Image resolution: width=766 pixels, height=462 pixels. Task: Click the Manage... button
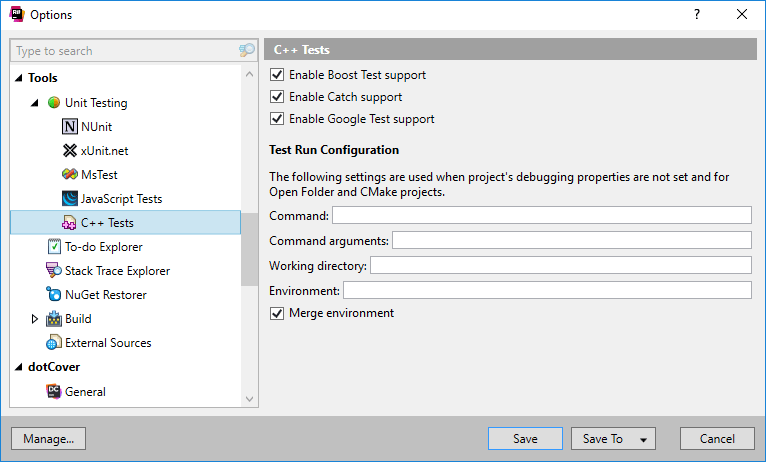[x=48, y=439]
